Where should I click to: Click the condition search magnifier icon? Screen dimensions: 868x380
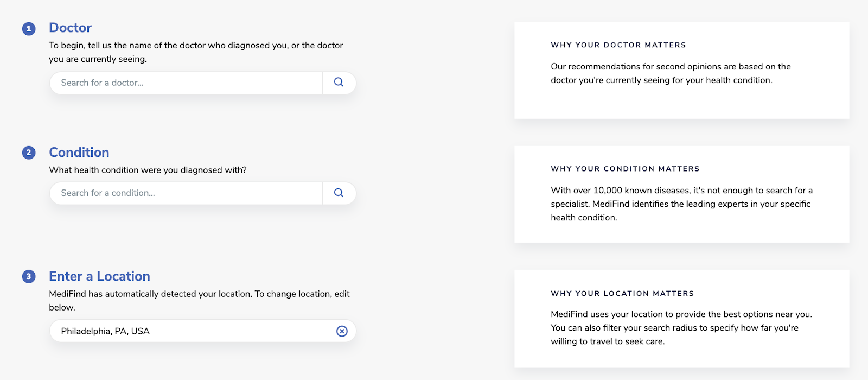pyautogui.click(x=339, y=193)
